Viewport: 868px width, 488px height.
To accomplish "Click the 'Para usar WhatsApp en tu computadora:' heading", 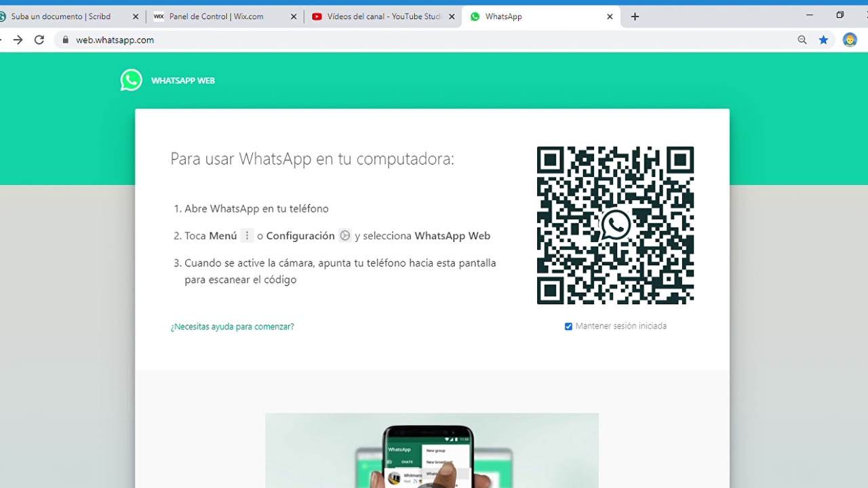I will coord(312,159).
